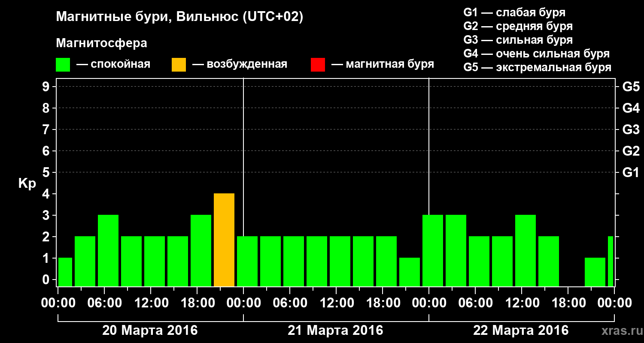Click the 'G3 — сильная буря' legend line
Screen dimensions: 644x343
[518, 40]
